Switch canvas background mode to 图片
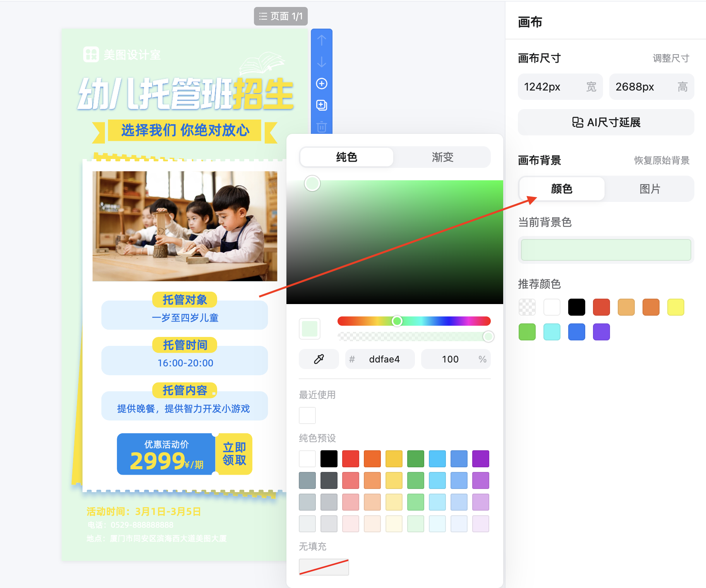Image resolution: width=706 pixels, height=588 pixels. [649, 189]
